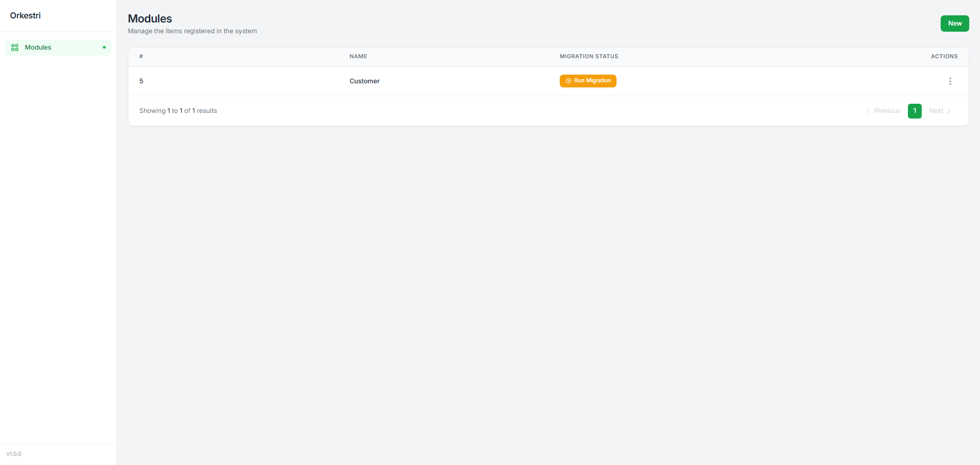Click the right chevron beside Next
Image resolution: width=980 pixels, height=465 pixels.
point(949,111)
